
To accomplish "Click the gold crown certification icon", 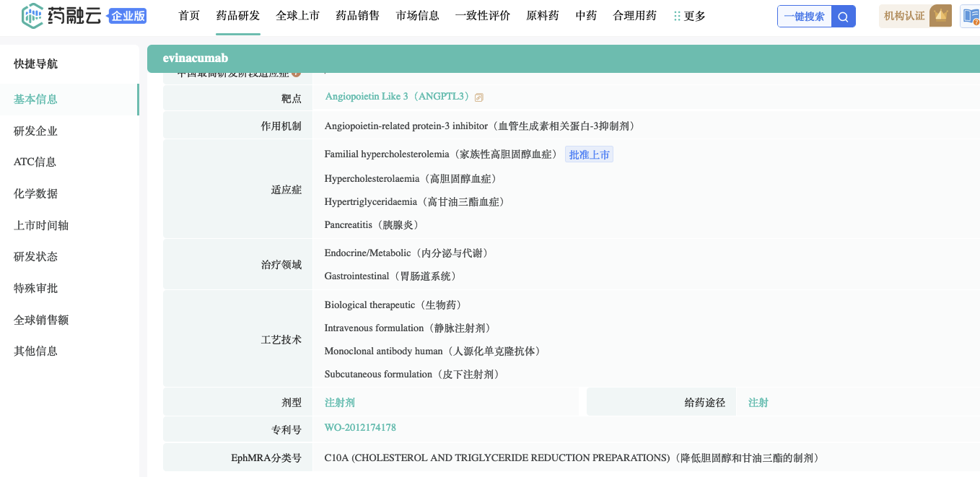I will coord(940,16).
